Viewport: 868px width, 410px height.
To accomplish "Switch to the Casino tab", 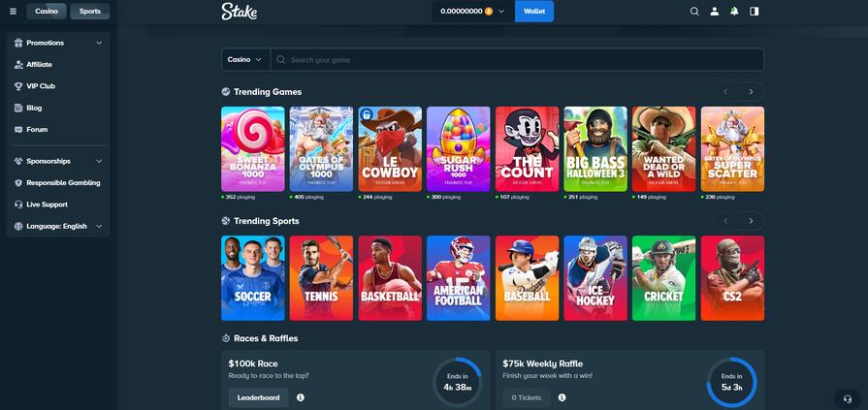I will [x=47, y=11].
